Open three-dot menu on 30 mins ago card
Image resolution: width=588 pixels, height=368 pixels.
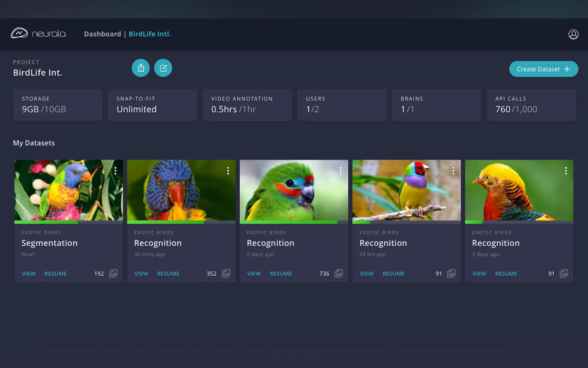point(228,171)
